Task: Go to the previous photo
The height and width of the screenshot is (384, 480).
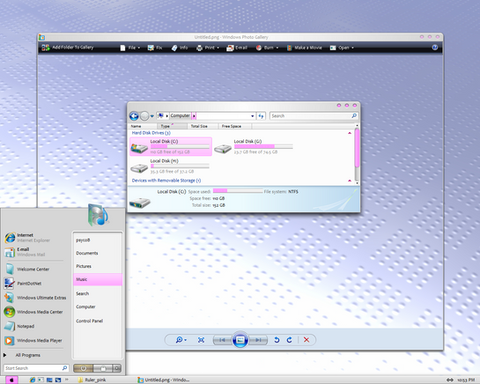Action: tap(222, 340)
